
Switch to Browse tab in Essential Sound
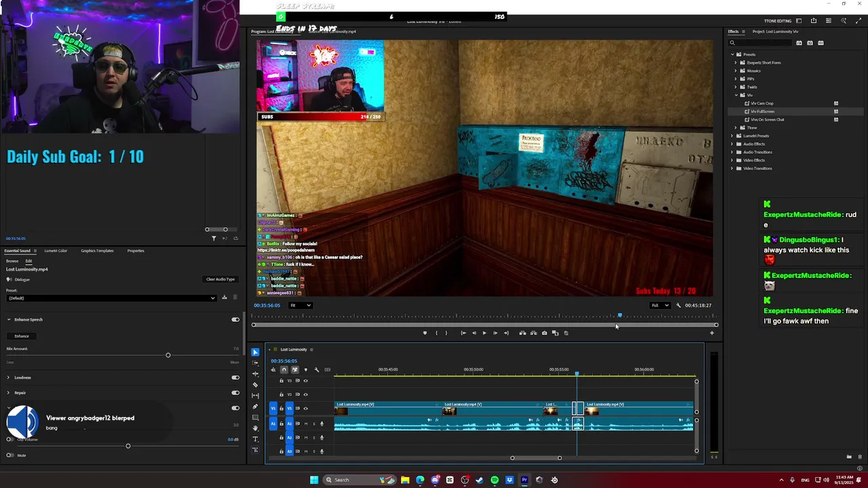pyautogui.click(x=12, y=261)
